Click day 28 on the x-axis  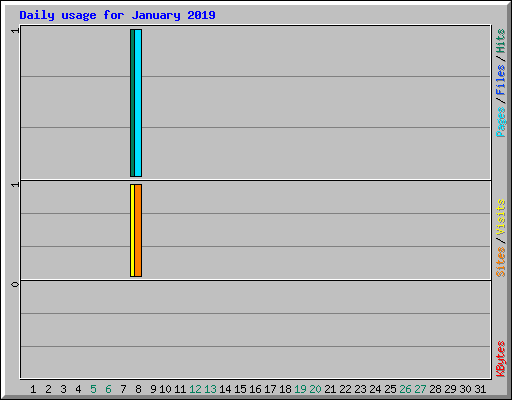tap(435, 389)
